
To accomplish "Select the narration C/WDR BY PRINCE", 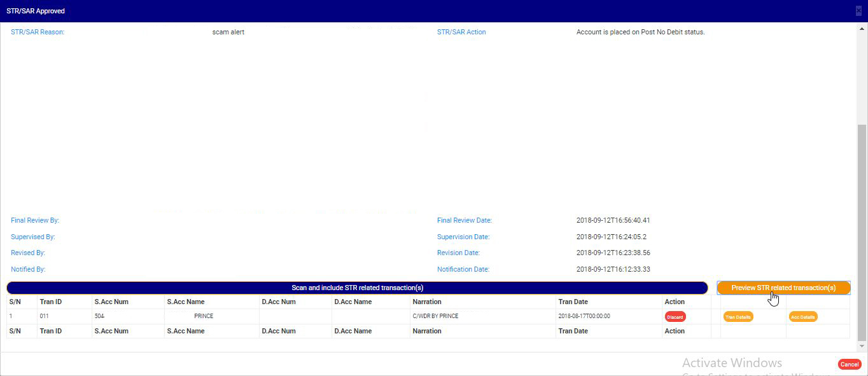I will pos(435,316).
